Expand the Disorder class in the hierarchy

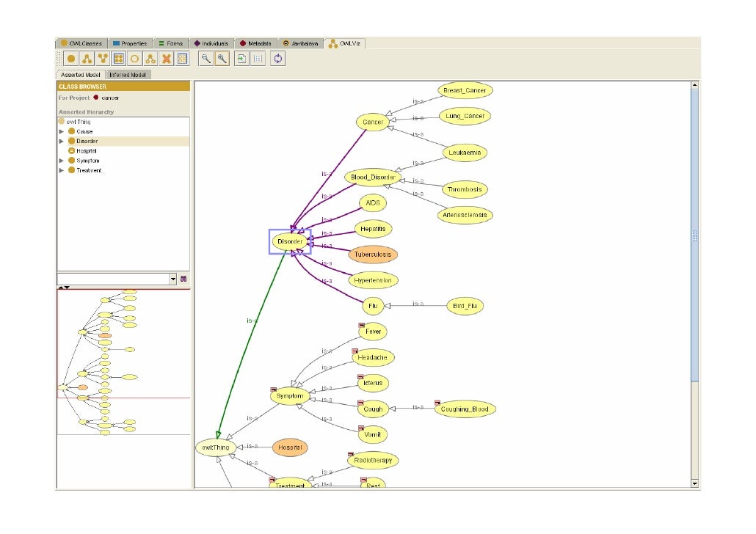[61, 142]
